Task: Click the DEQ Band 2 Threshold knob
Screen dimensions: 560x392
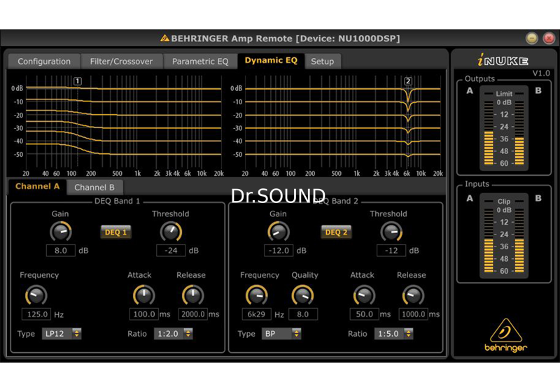Action: pyautogui.click(x=391, y=232)
